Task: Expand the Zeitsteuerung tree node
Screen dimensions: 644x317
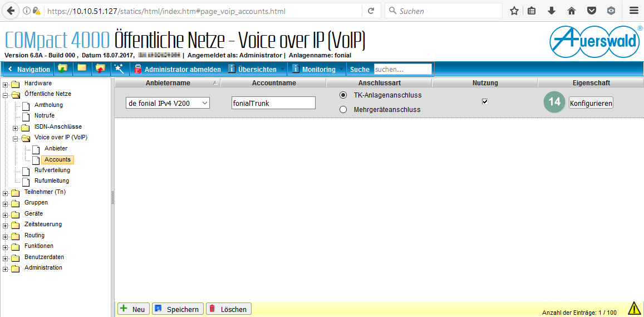Action: coord(6,226)
